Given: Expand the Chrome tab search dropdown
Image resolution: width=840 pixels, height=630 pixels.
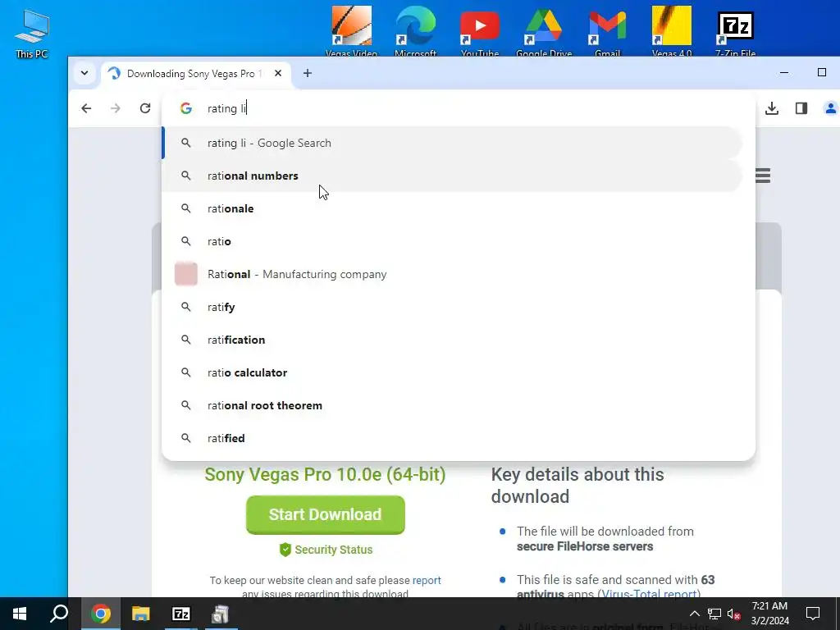Looking at the screenshot, I should tap(84, 73).
